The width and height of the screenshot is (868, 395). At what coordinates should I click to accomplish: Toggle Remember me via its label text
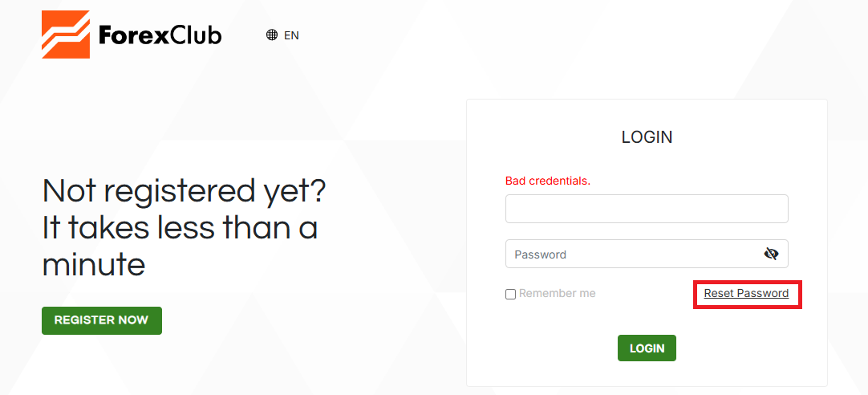(557, 294)
